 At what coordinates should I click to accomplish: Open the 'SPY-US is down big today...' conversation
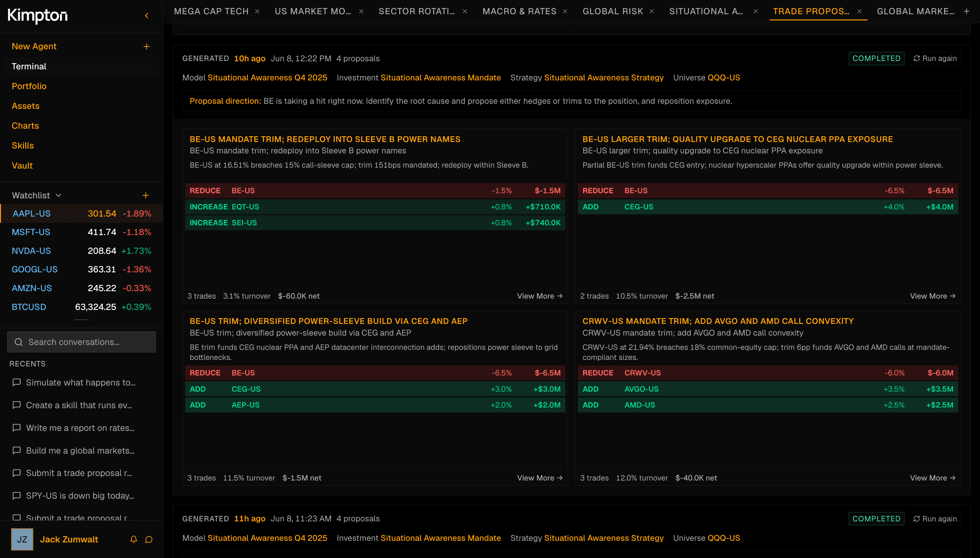coord(80,495)
